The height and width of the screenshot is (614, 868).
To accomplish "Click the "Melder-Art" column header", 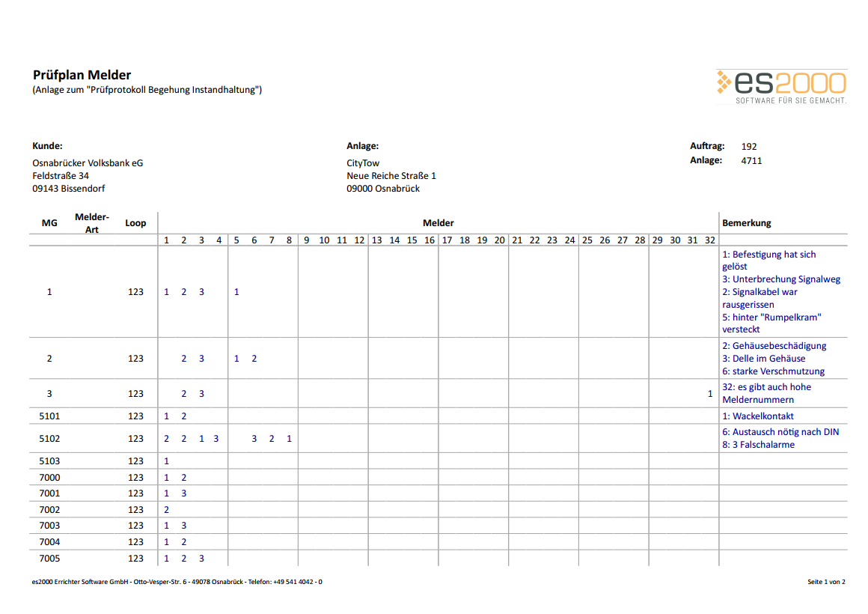I will [92, 223].
